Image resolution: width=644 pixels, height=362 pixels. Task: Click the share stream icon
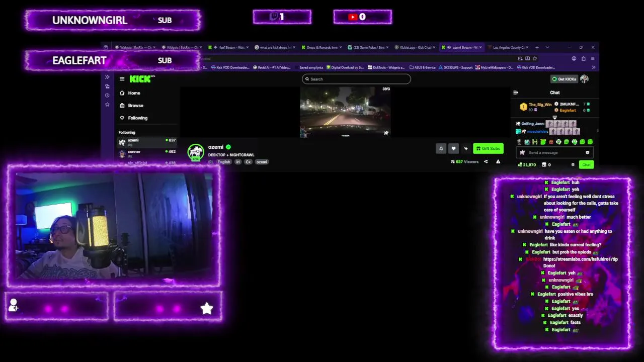click(486, 162)
